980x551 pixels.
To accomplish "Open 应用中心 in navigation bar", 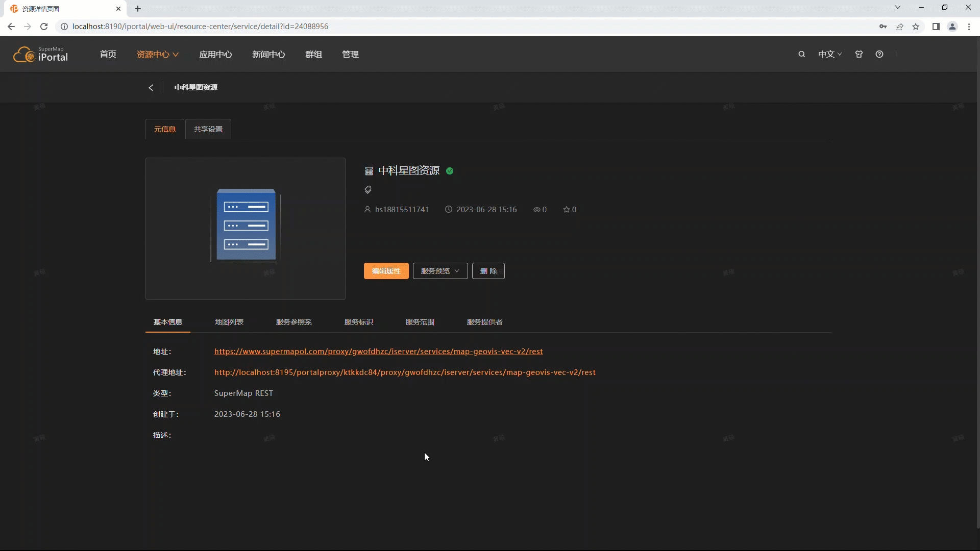I will (x=215, y=54).
